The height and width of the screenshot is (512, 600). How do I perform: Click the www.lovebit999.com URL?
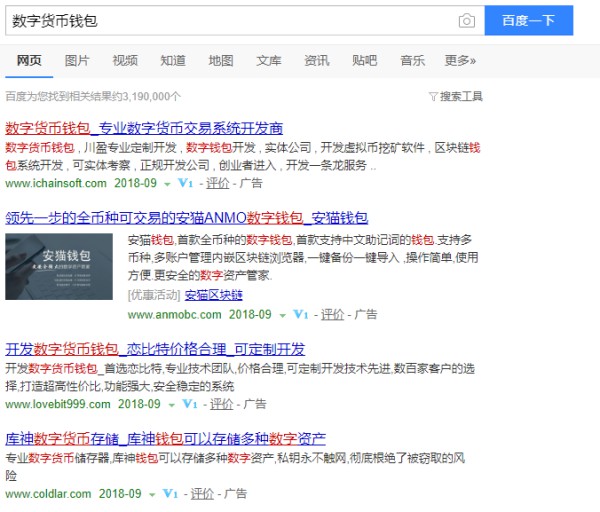pyautogui.click(x=58, y=404)
